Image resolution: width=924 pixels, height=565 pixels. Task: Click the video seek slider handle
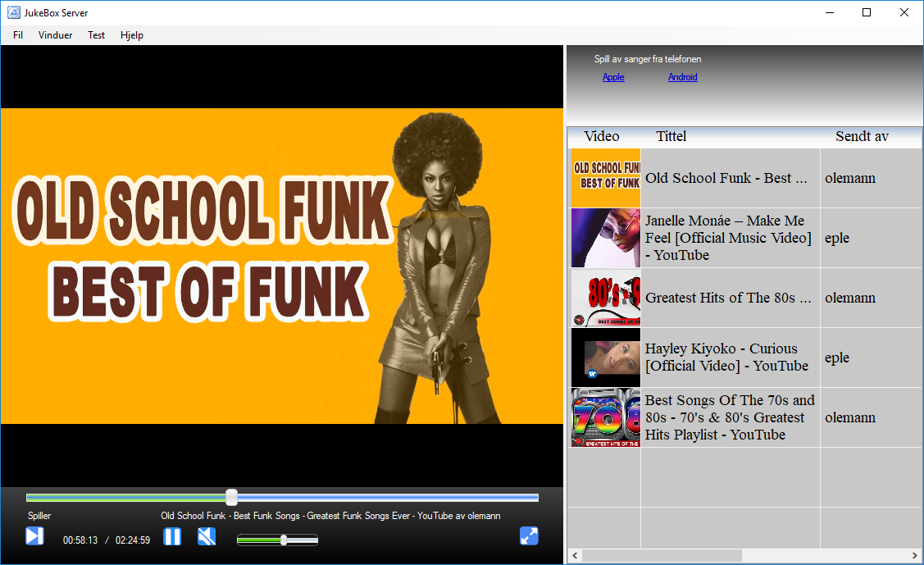click(231, 497)
